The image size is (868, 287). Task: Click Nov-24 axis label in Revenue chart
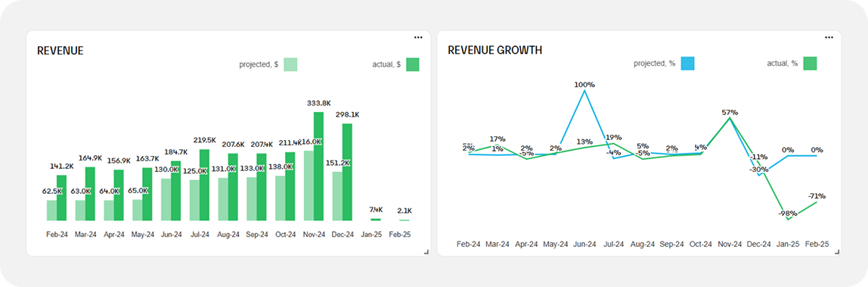(x=315, y=235)
